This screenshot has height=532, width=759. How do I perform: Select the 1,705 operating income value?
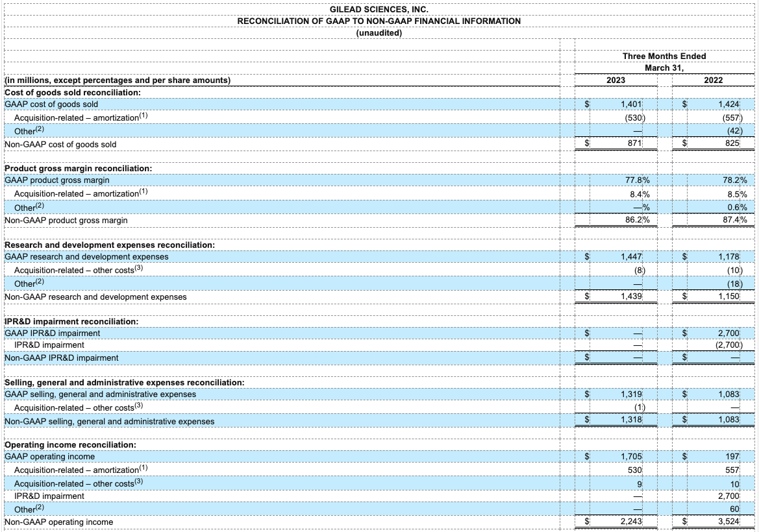point(631,457)
